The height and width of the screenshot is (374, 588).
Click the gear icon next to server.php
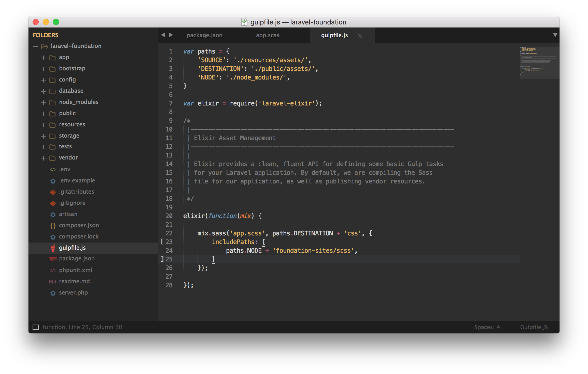pyautogui.click(x=53, y=293)
